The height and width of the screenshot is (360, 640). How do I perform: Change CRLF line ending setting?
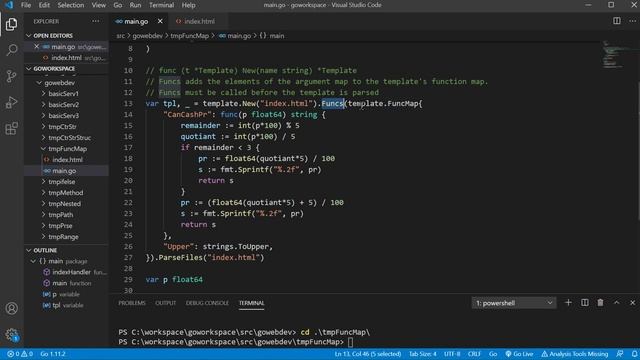coord(474,354)
